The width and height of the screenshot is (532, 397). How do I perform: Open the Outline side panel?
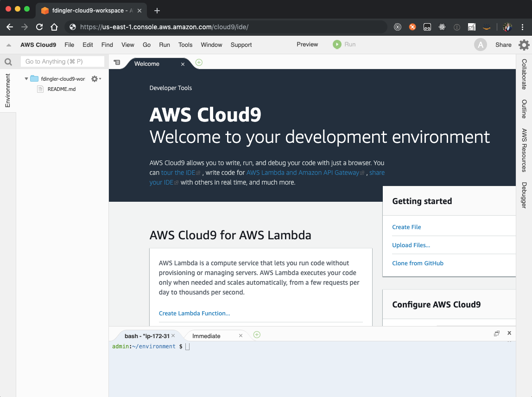(x=524, y=109)
